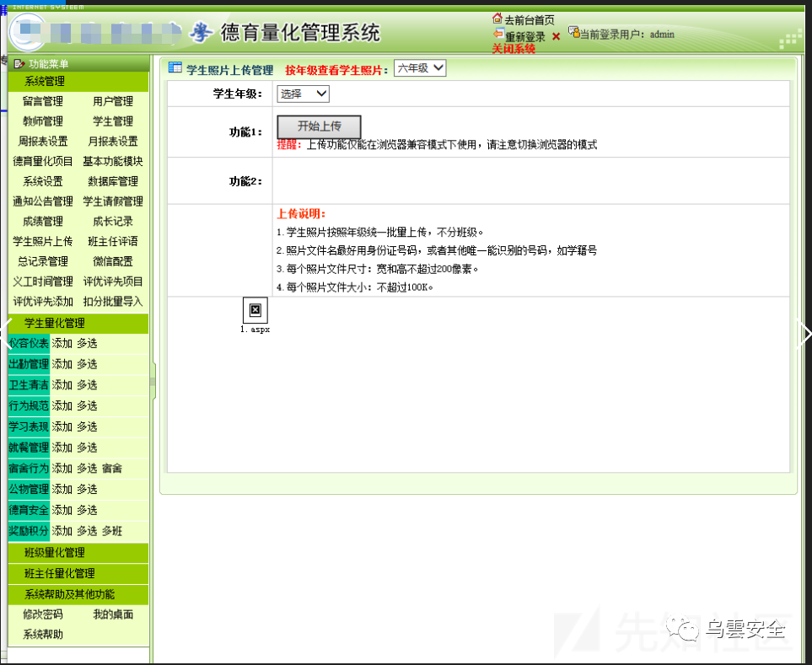Click the file icon above 1.aspx label
The height and width of the screenshot is (665, 812).
pyautogui.click(x=255, y=311)
